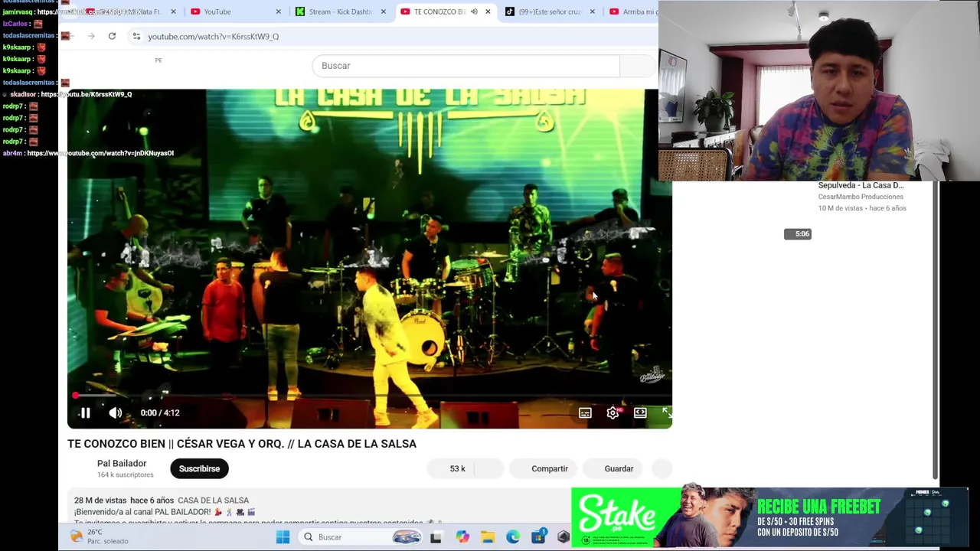Switch to the Stream - Kick Dashboard tab

[x=341, y=11]
